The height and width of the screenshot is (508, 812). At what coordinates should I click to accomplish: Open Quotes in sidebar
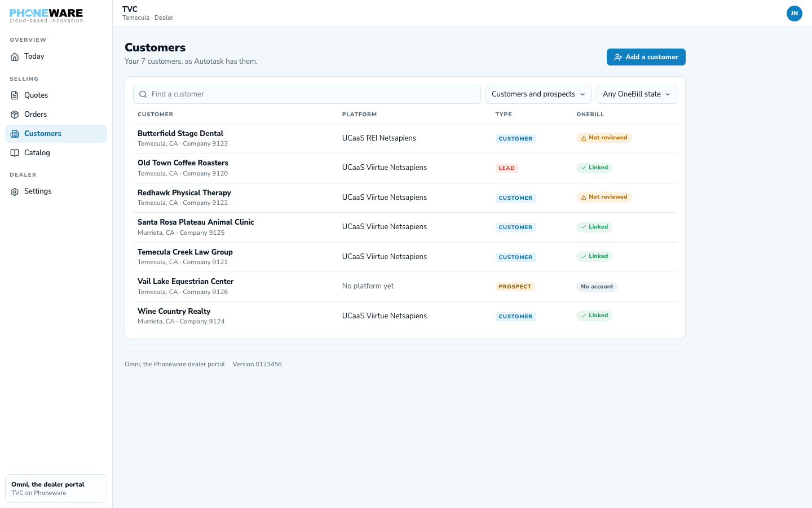(56, 95)
